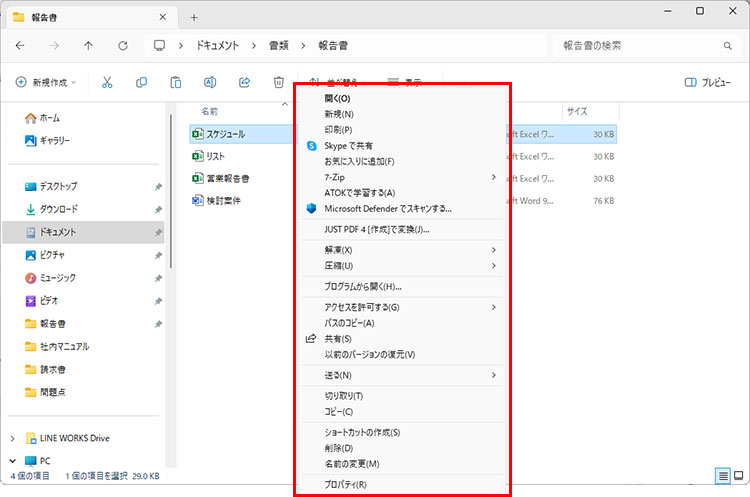Click the Rename icon in toolbar

[x=210, y=82]
